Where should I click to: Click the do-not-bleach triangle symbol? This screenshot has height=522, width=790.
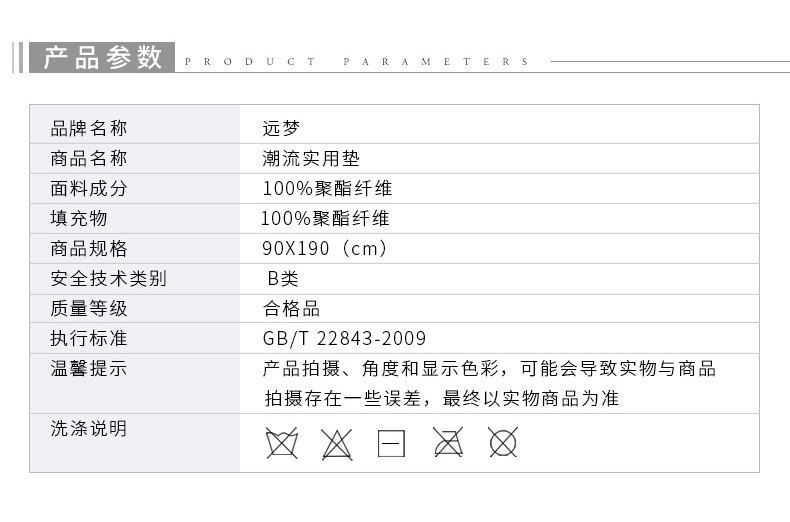pyautogui.click(x=337, y=442)
